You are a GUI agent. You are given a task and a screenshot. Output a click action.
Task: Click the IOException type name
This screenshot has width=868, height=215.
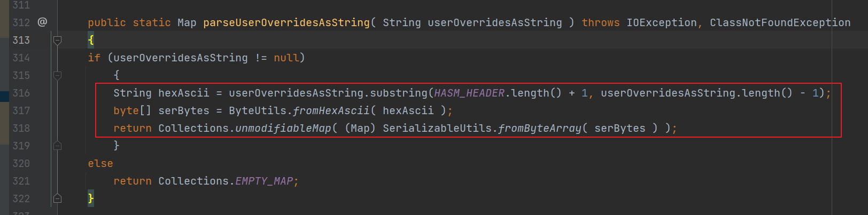tap(661, 22)
